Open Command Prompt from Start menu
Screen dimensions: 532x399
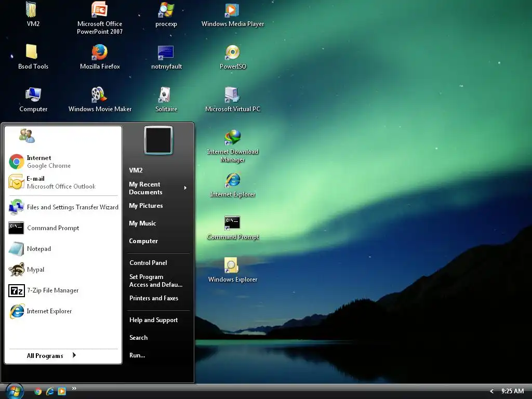tap(63, 228)
